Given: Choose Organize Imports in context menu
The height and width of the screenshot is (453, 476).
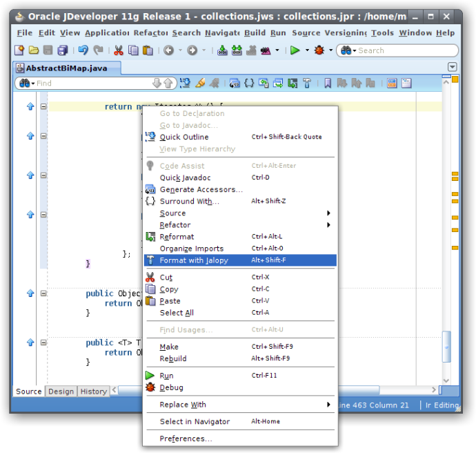Looking at the screenshot, I should [240, 249].
